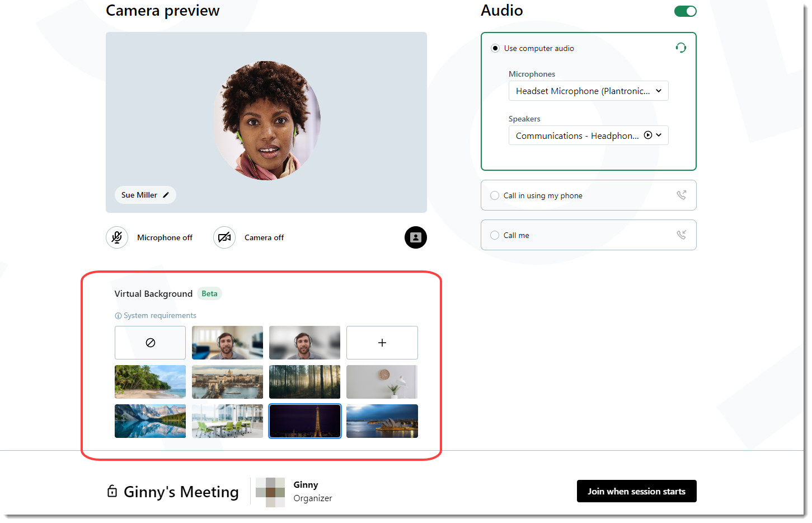Viewport: 812px width, 523px height.
Task: Click incoming call icon beside Call me
Action: point(681,235)
